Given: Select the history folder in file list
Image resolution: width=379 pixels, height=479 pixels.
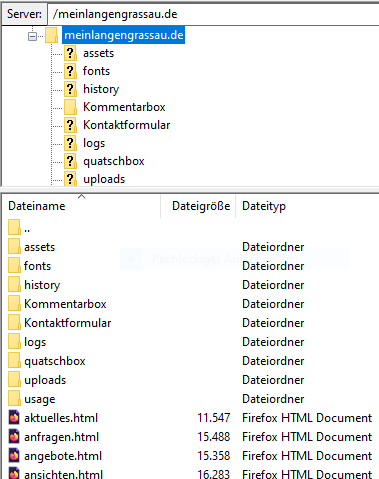Looking at the screenshot, I should 42,285.
